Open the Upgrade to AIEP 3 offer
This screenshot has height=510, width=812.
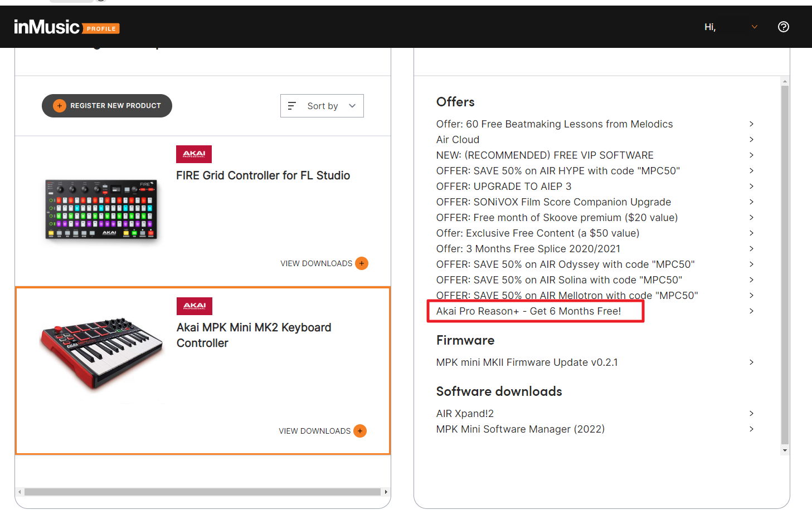504,187
